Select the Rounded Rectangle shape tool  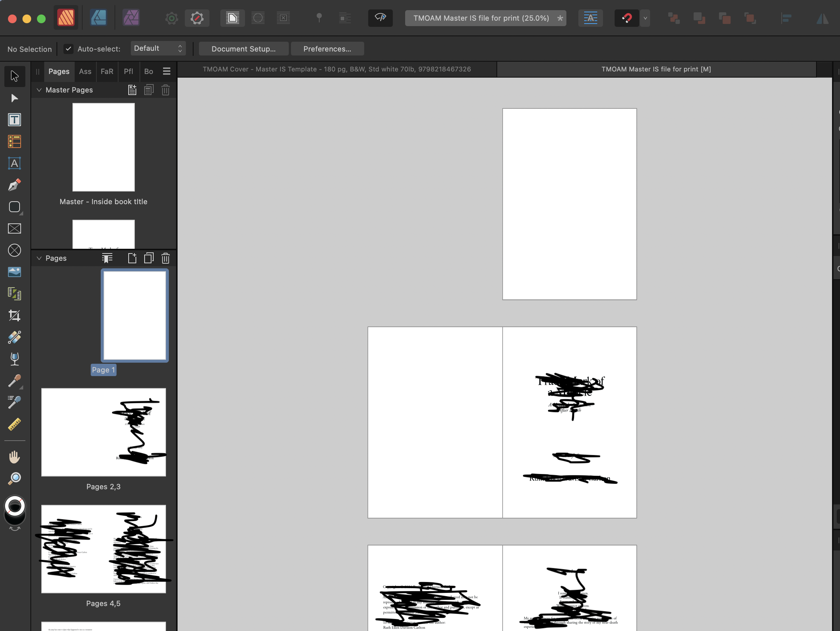coord(14,207)
